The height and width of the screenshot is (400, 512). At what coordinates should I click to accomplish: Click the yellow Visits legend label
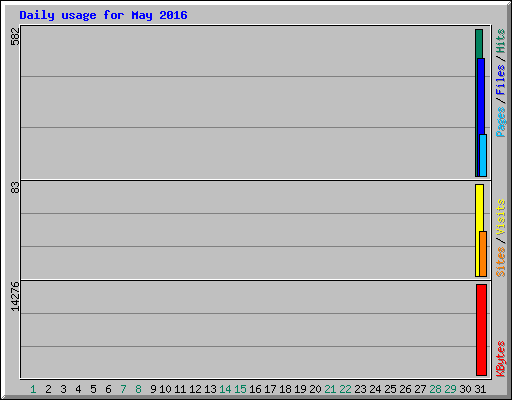coord(500,217)
